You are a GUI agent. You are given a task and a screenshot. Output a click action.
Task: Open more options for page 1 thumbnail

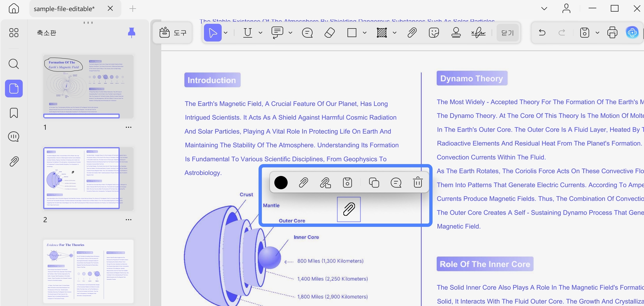click(128, 127)
